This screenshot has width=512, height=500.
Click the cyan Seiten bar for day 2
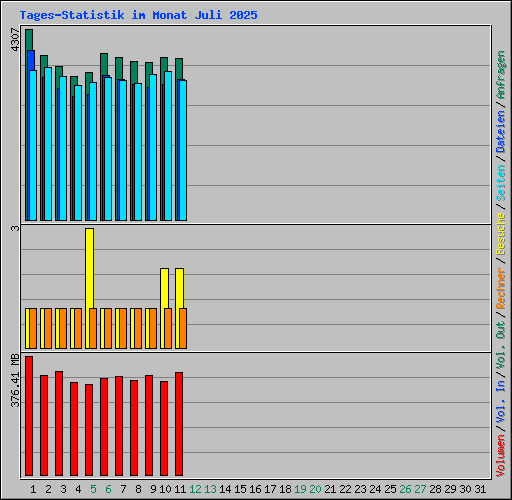tap(48, 144)
